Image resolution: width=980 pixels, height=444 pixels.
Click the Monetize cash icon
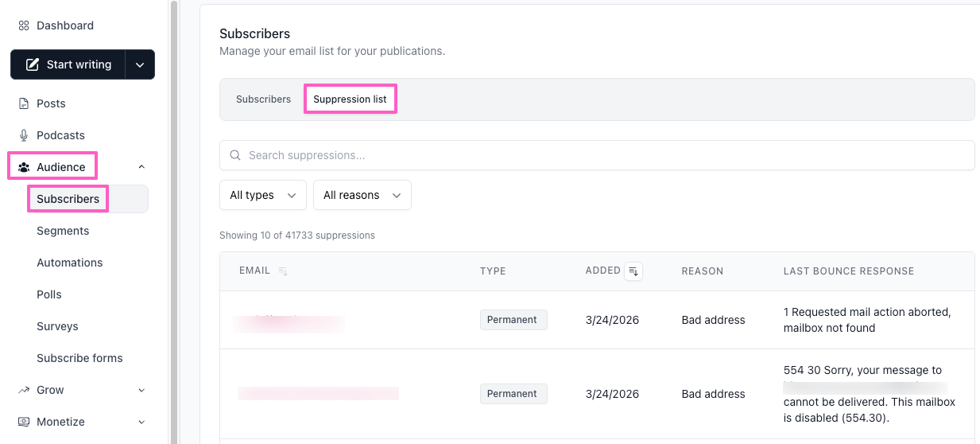24,422
